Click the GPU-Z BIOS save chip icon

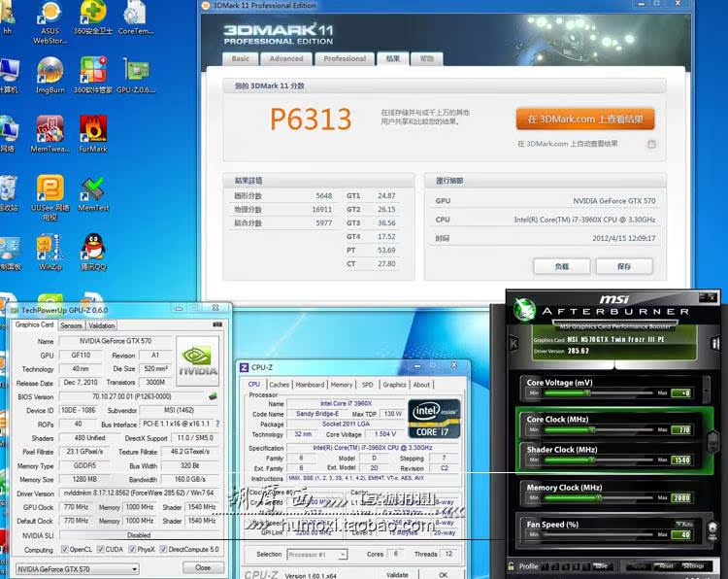click(x=213, y=396)
